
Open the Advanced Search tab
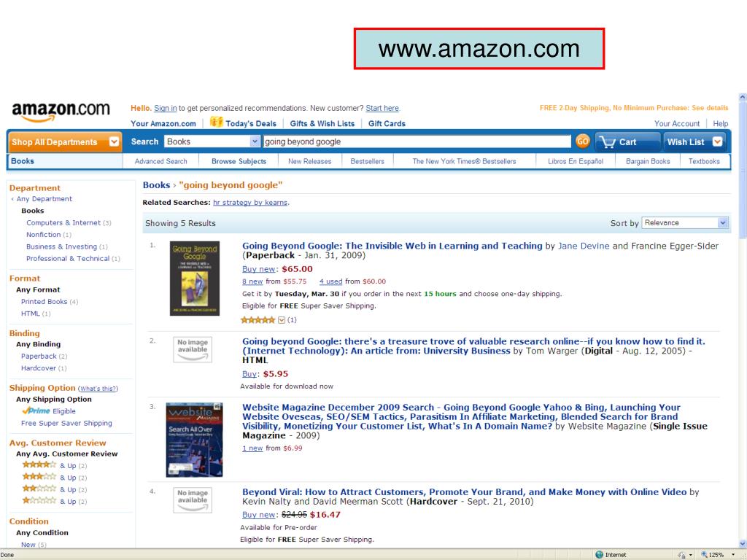161,161
